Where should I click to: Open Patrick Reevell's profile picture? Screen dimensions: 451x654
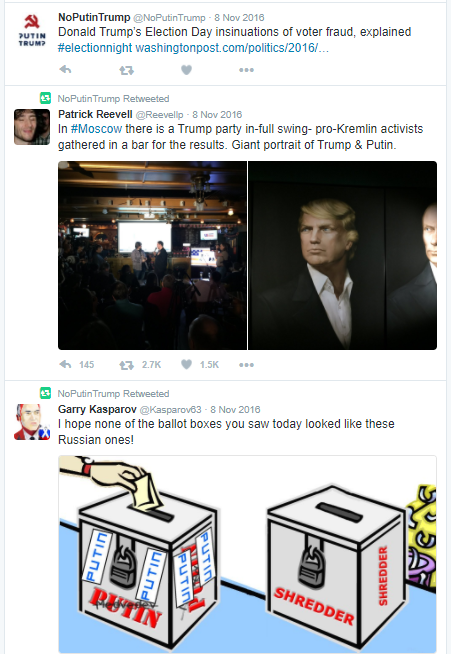[32, 127]
